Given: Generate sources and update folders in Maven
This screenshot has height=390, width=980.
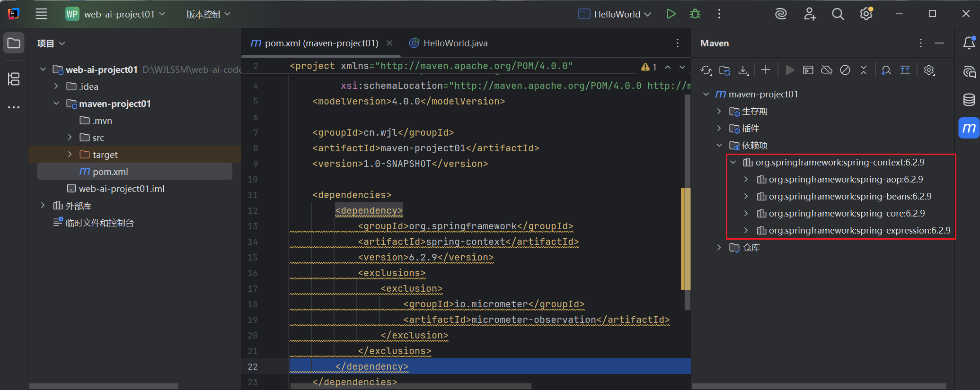Looking at the screenshot, I should [x=725, y=70].
